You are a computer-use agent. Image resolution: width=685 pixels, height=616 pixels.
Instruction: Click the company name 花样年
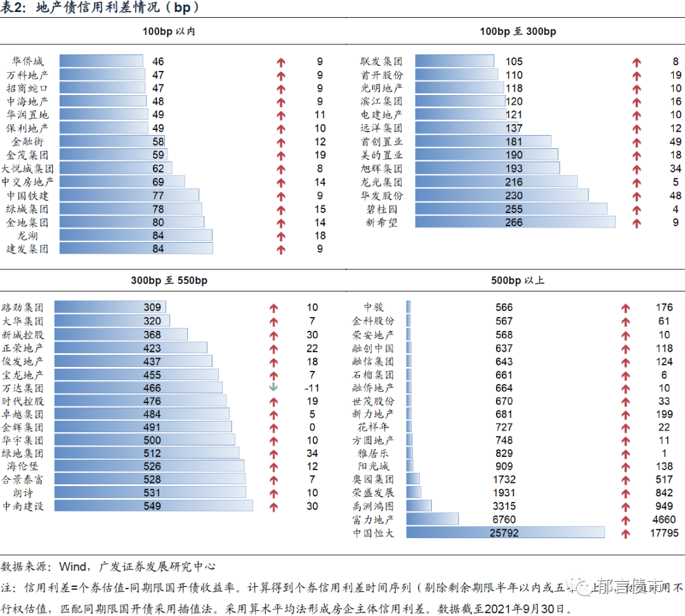[x=374, y=427]
